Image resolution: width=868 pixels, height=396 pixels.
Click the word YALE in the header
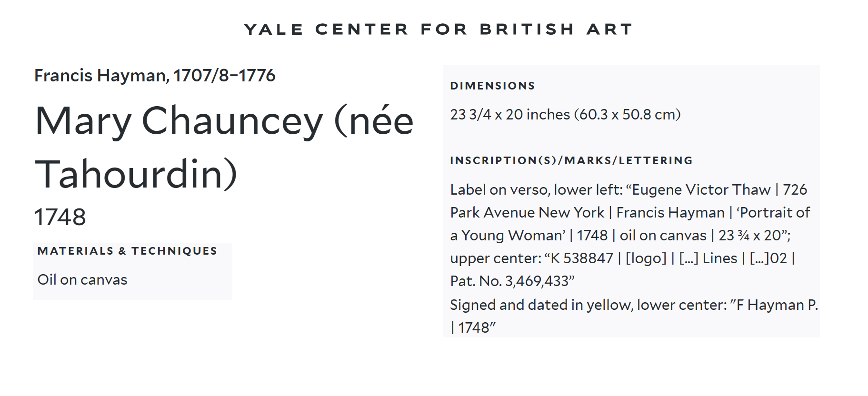pyautogui.click(x=274, y=30)
